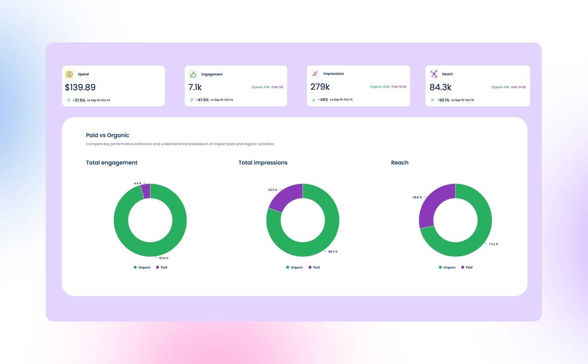Select purple Paid slice in Total engagement donut
The width and height of the screenshot is (588, 364).
146,191
